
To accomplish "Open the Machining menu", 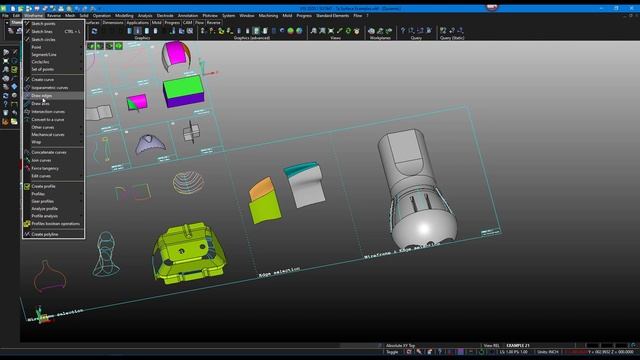I will click(268, 16).
